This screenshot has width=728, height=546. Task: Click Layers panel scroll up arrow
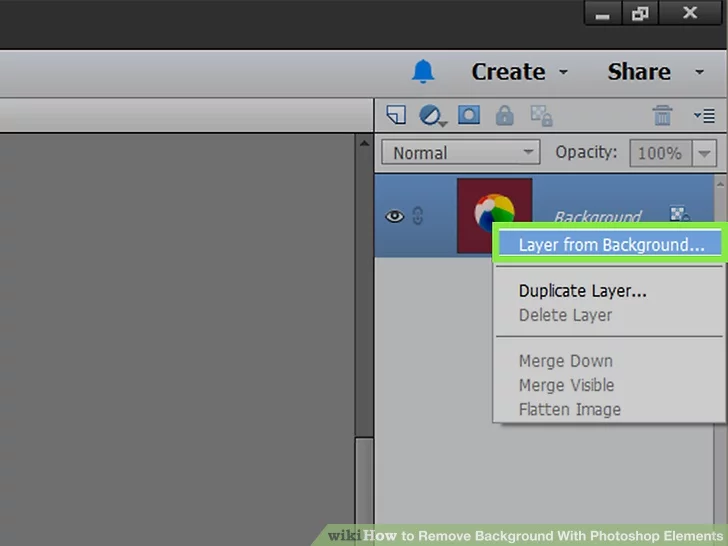coord(720,184)
